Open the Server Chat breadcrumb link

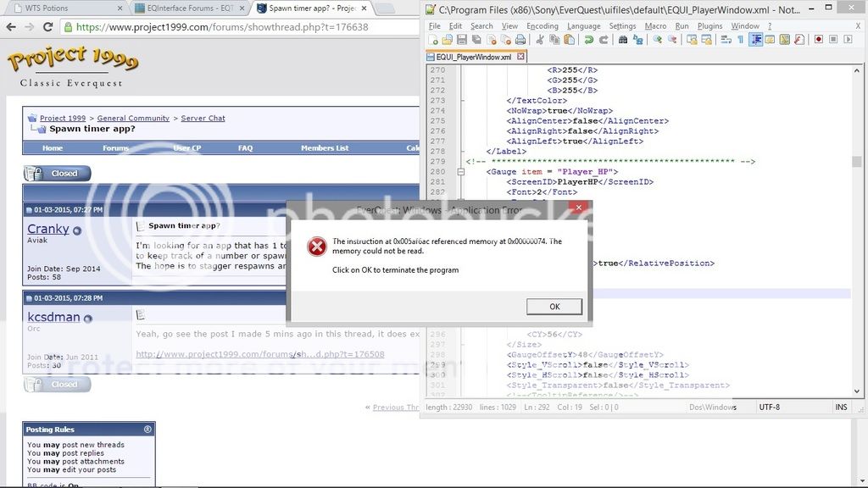click(x=203, y=118)
